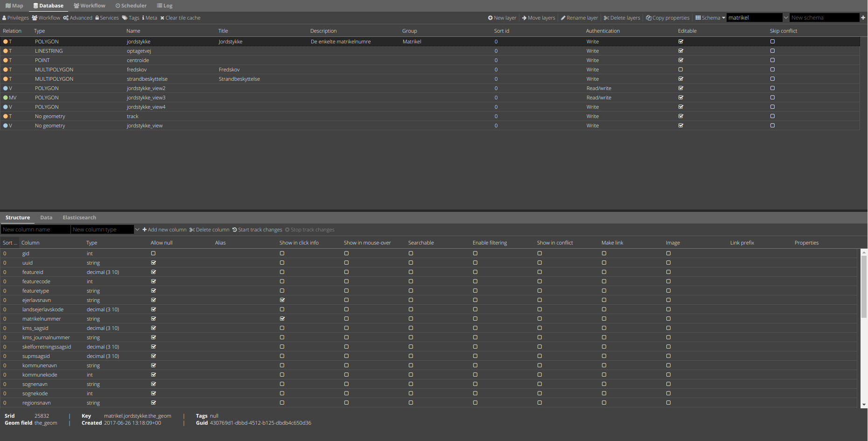Sort layers by Name column header
Image resolution: width=868 pixels, height=441 pixels.
click(133, 31)
